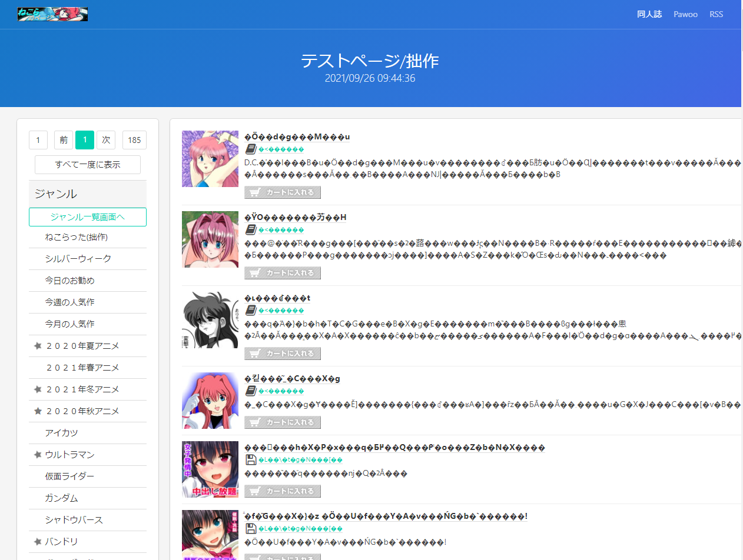Open the Pawoo navigation link

coord(685,14)
